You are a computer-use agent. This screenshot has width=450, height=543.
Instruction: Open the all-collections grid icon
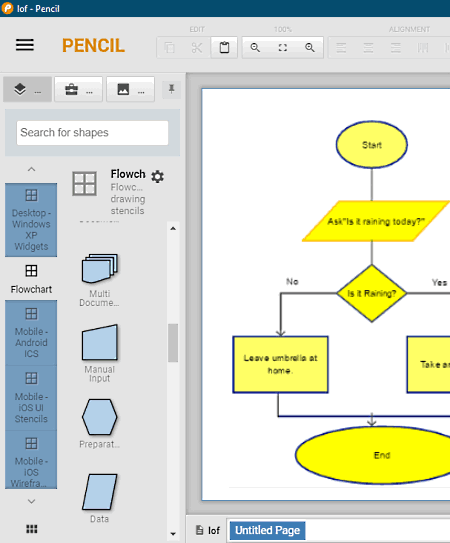tap(32, 529)
